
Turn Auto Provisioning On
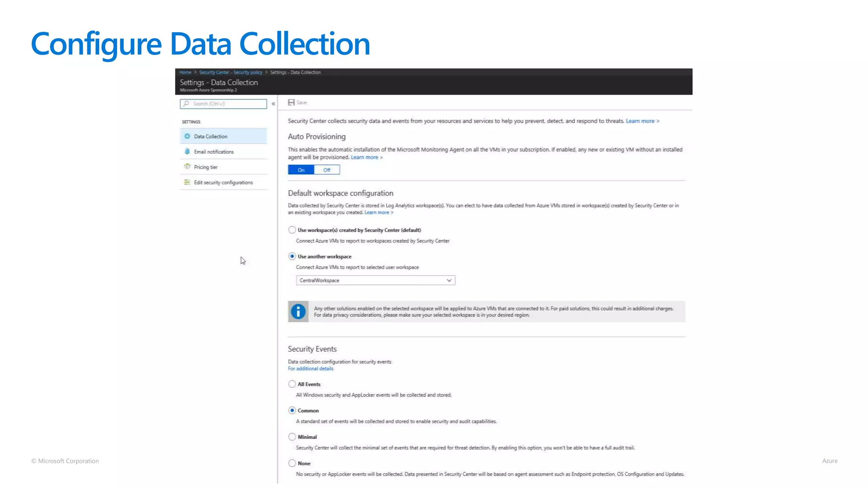coord(301,170)
